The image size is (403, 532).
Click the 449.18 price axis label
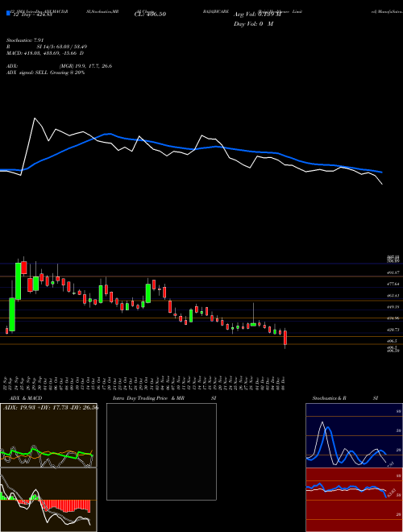(394, 307)
